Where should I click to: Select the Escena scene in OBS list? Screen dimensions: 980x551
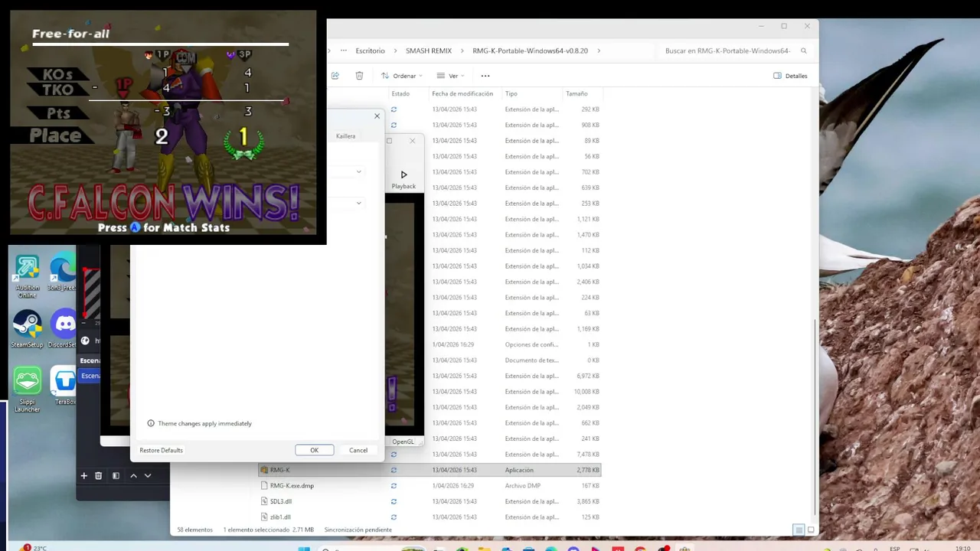pyautogui.click(x=90, y=376)
